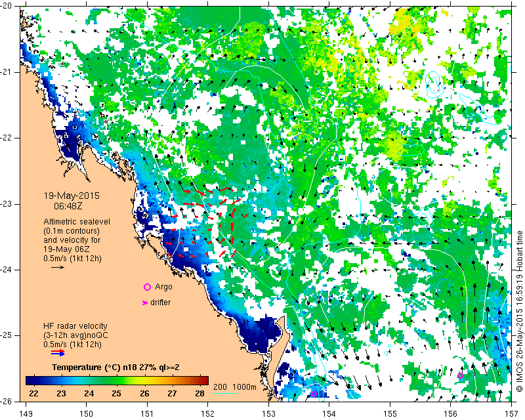Click the longitude axis label 152
Viewport: 525px width, 420px height.
coord(208,414)
